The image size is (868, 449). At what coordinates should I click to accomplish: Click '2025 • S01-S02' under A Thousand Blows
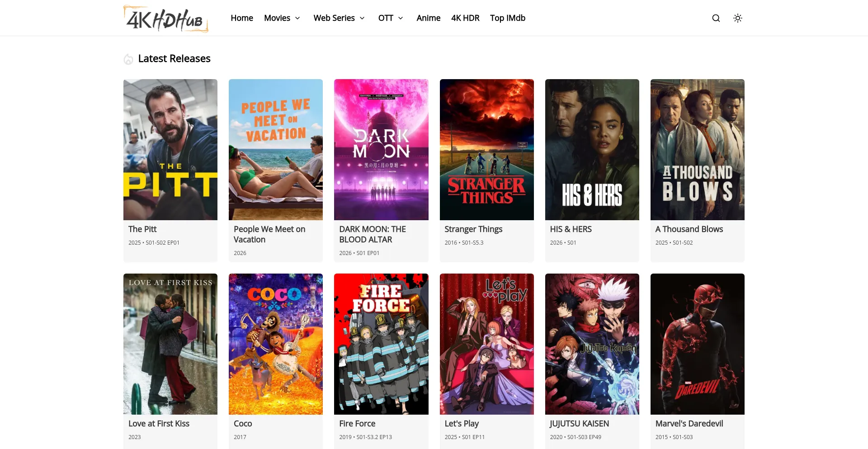coord(674,243)
